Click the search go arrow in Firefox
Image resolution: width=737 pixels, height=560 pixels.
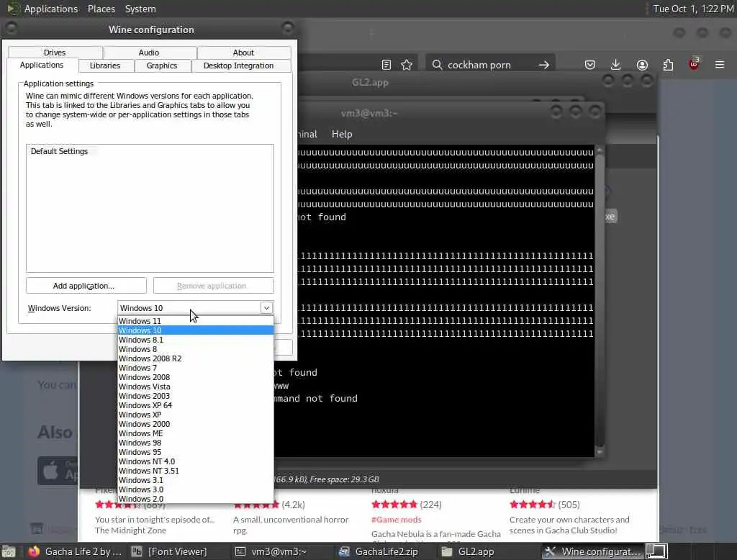(544, 65)
